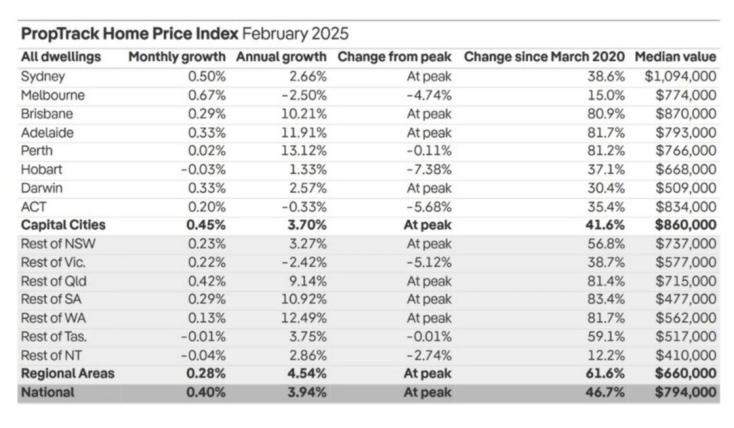
Task: Select the Regional Areas summary row label
Action: pos(68,374)
